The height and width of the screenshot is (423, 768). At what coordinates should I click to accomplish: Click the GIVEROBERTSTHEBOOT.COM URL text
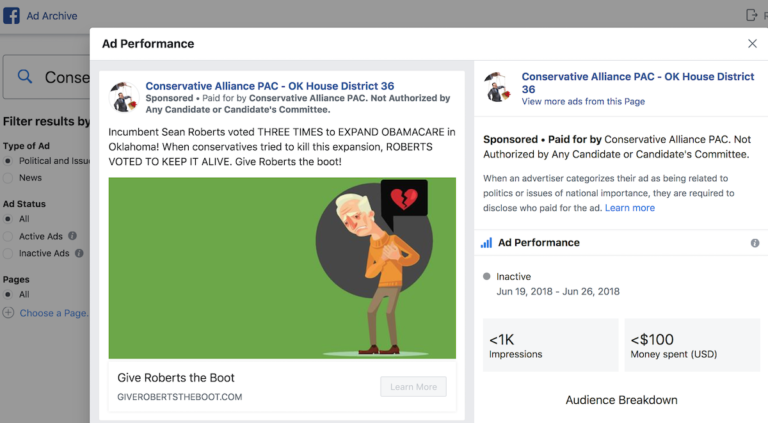coord(179,397)
